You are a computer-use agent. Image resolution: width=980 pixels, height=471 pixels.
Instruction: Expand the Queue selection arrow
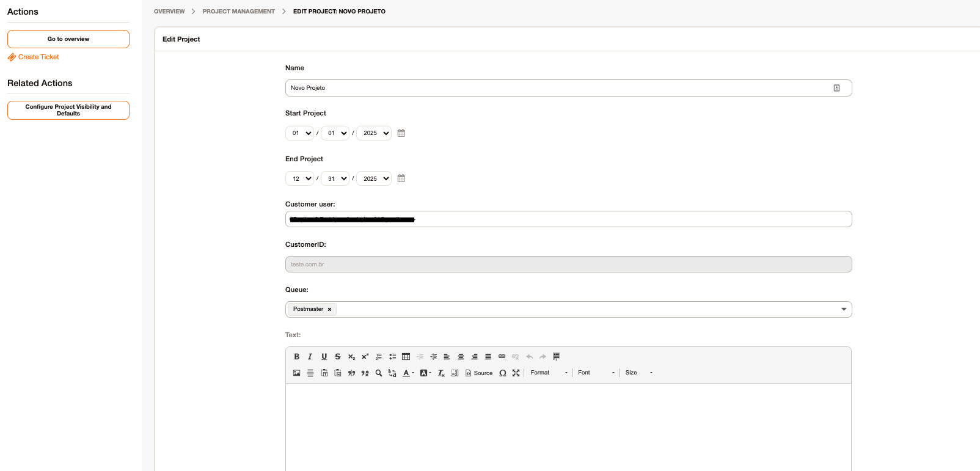[844, 309]
